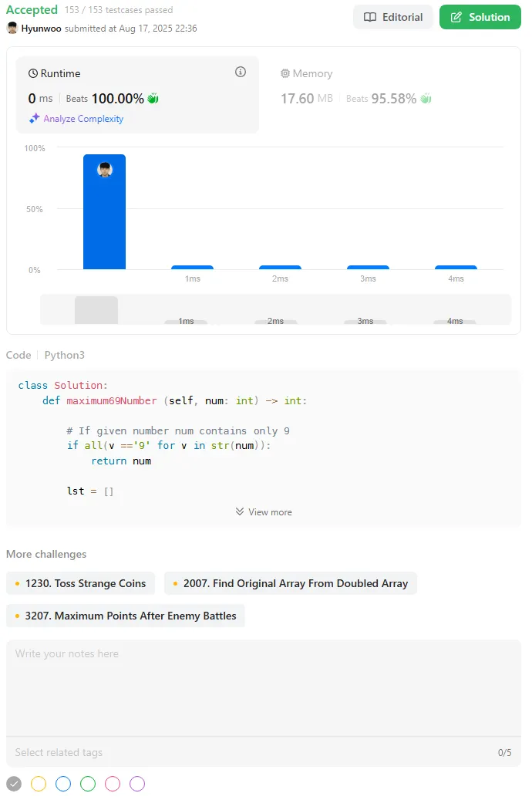
Task: Open the Editorial page
Action: click(392, 17)
